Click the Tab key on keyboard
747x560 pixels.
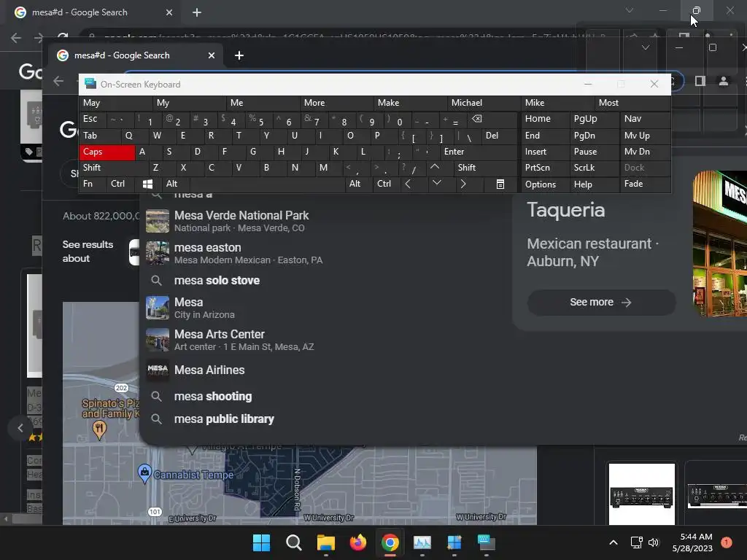pos(99,136)
